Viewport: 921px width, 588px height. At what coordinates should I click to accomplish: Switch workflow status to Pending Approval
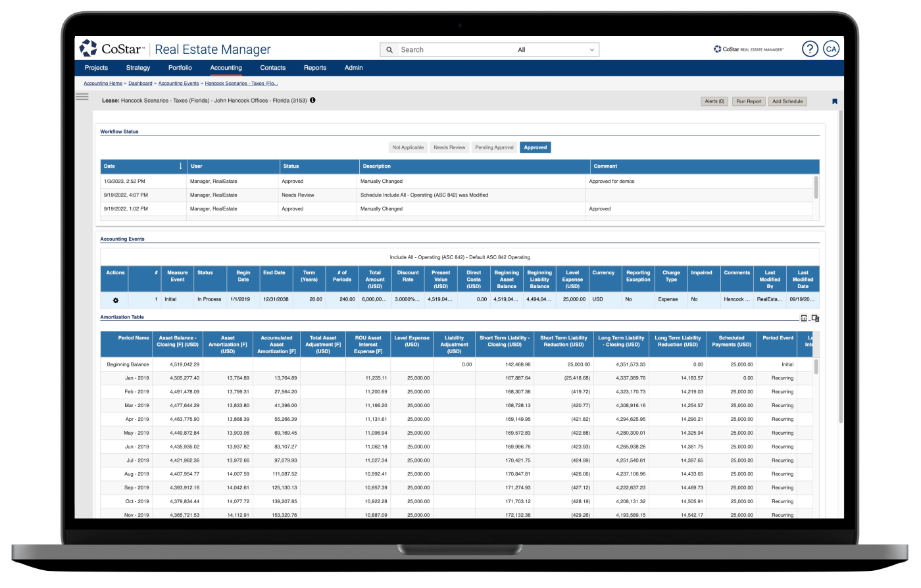(494, 147)
